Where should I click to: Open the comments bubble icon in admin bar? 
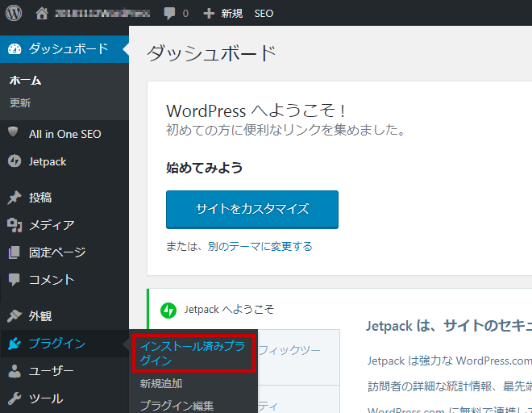click(169, 14)
